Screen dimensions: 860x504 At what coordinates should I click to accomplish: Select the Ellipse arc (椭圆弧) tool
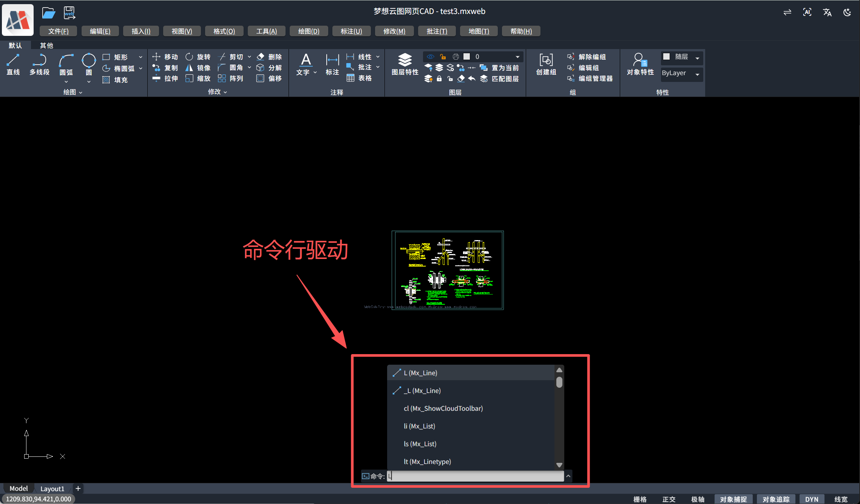(119, 68)
